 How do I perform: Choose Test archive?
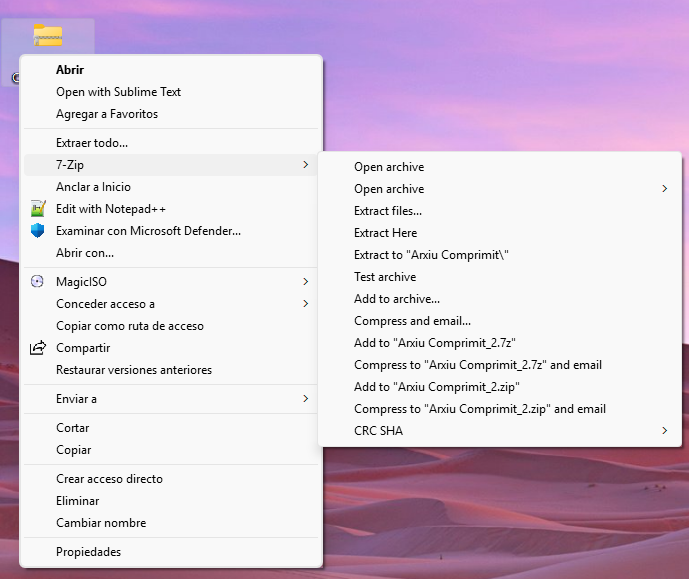[500, 277]
